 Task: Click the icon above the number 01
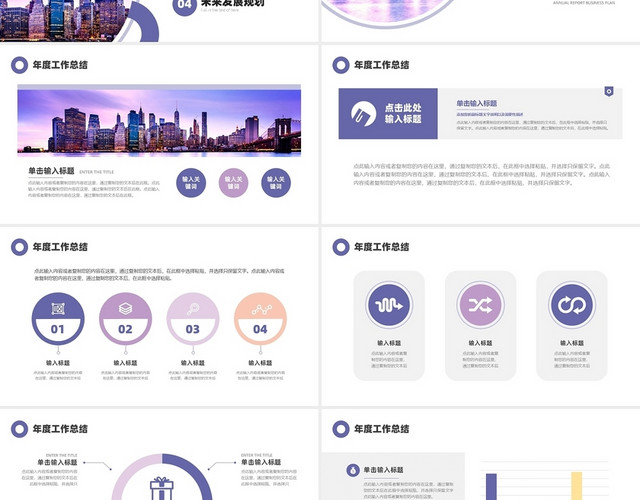pyautogui.click(x=58, y=309)
